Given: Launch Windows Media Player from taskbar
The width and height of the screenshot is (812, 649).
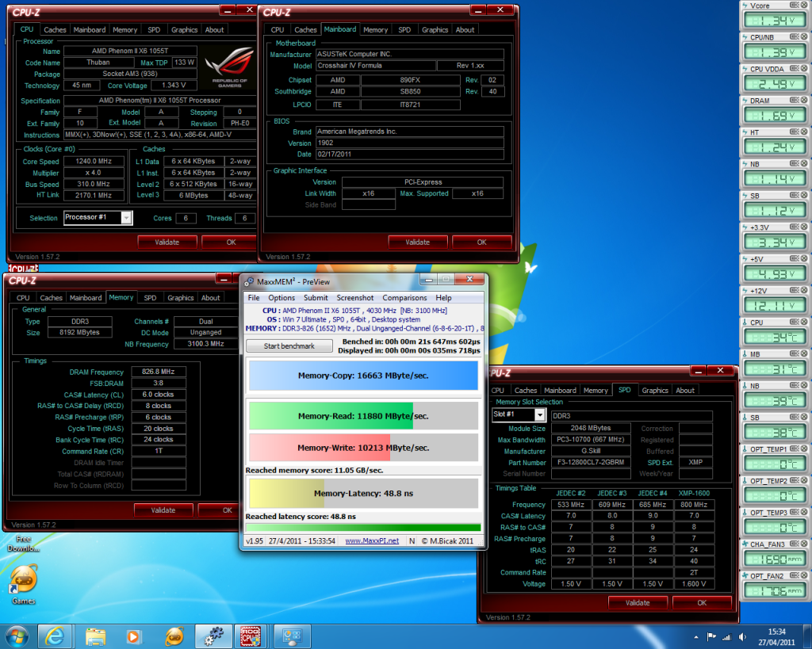Looking at the screenshot, I should [x=133, y=636].
